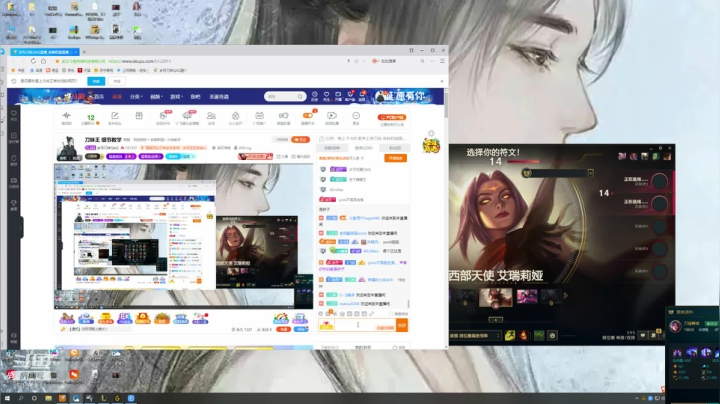The height and width of the screenshot is (404, 720).
Task: Select the red 直播 nav item on Douyu
Action: [x=117, y=97]
